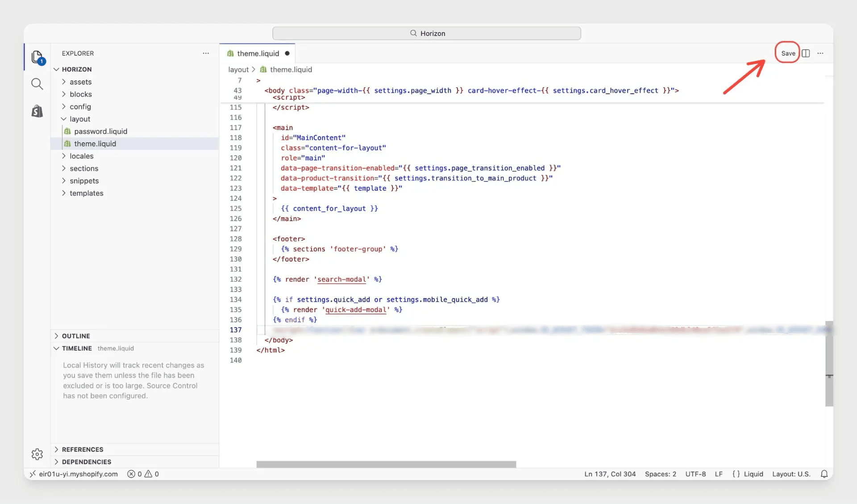Open password.liquid in the explorer
This screenshot has width=857, height=504.
pos(100,132)
